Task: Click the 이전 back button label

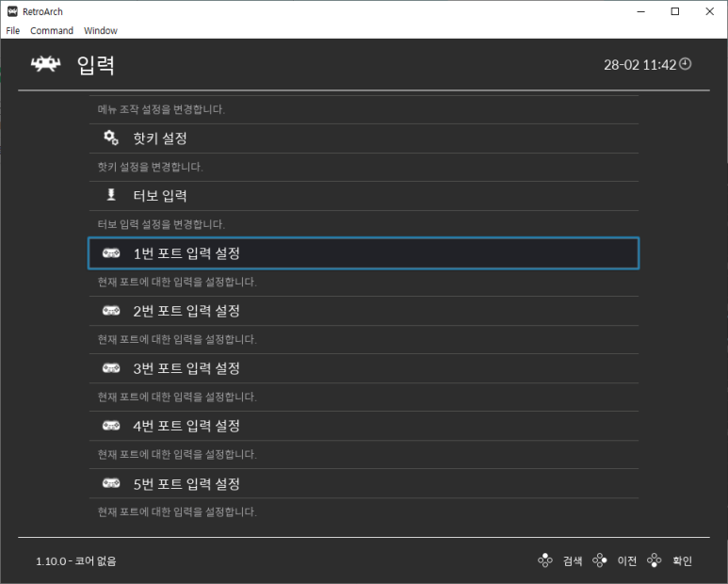Action: 627,560
